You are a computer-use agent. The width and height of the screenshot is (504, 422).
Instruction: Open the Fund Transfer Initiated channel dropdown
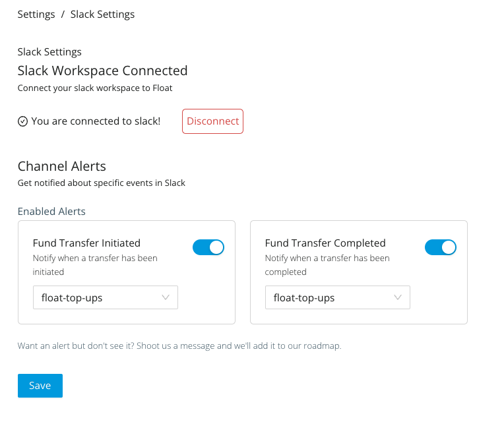pos(106,298)
